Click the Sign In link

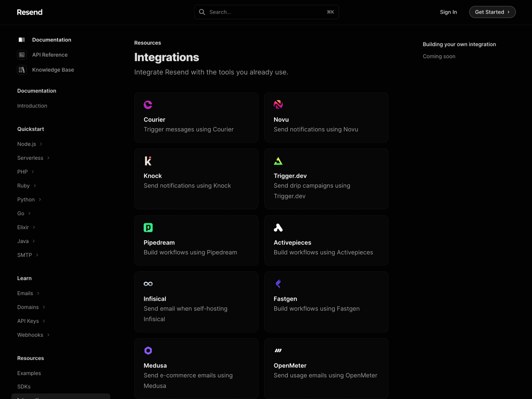coord(448,12)
